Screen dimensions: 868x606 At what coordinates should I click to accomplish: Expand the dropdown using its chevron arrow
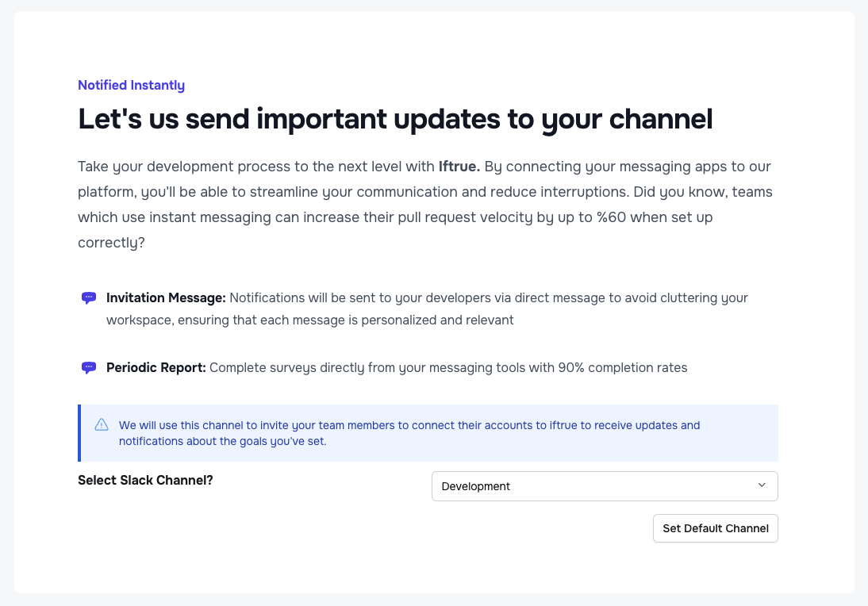(762, 485)
